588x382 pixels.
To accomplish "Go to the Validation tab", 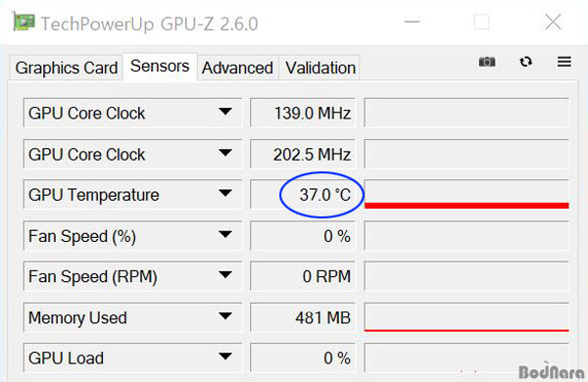I will point(320,68).
